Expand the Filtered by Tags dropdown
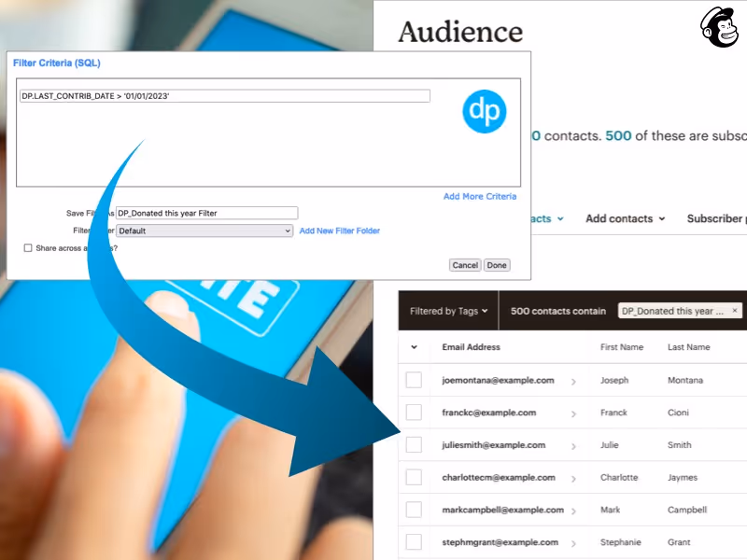The image size is (747, 560). [448, 311]
